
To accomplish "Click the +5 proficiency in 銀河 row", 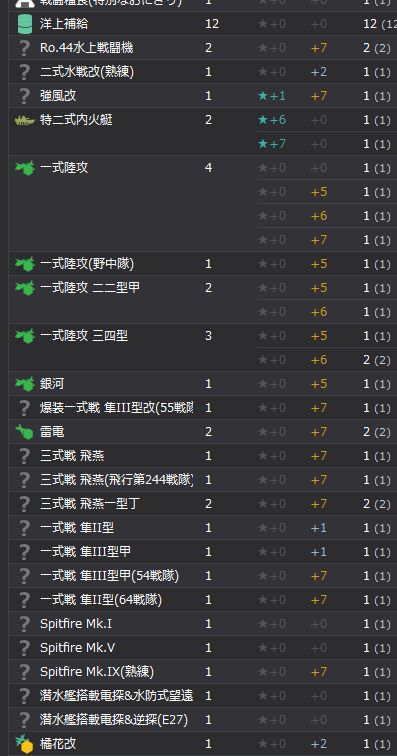I will [x=319, y=384].
